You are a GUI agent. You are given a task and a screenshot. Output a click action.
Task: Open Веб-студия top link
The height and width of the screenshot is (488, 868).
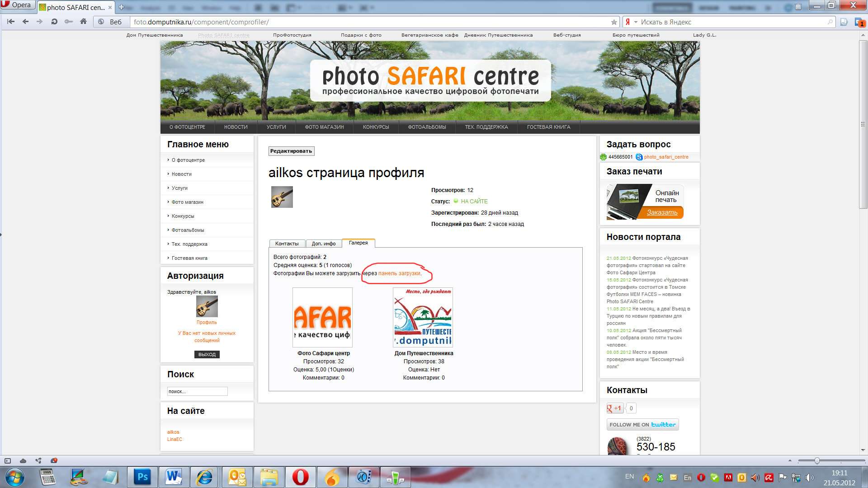pyautogui.click(x=567, y=35)
